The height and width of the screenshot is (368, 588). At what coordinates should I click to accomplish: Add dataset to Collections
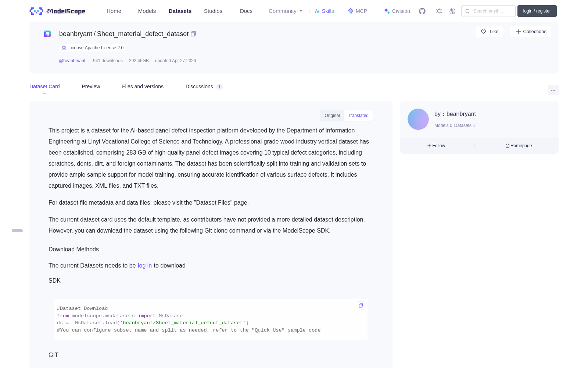click(531, 32)
